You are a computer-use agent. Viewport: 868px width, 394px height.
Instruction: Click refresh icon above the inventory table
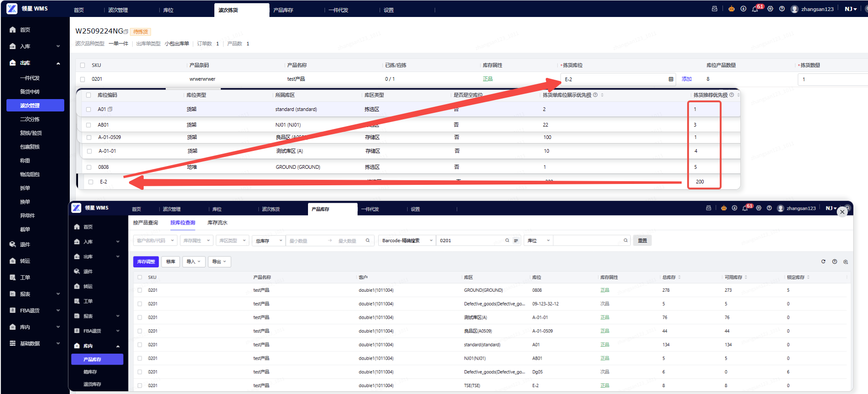coord(823,261)
